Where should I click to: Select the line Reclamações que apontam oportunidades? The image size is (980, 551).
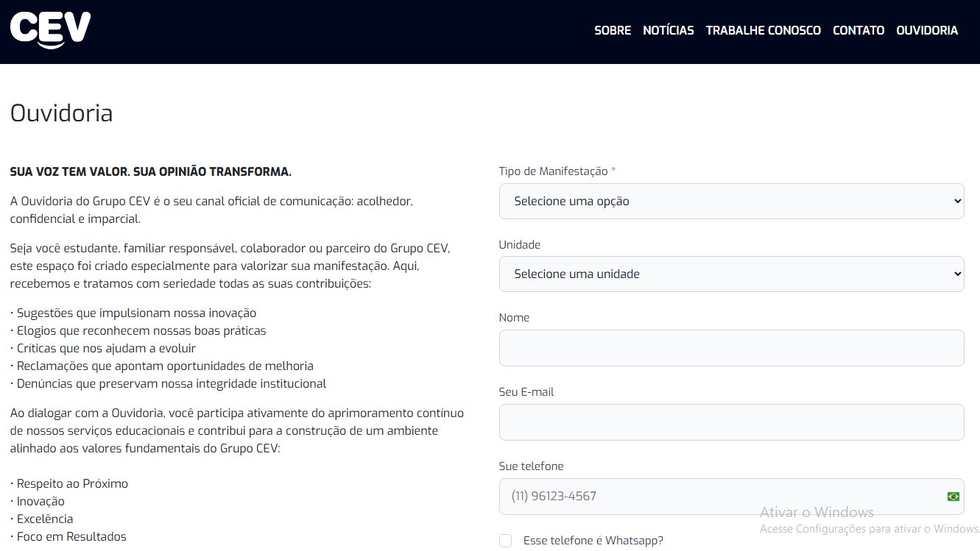click(162, 366)
